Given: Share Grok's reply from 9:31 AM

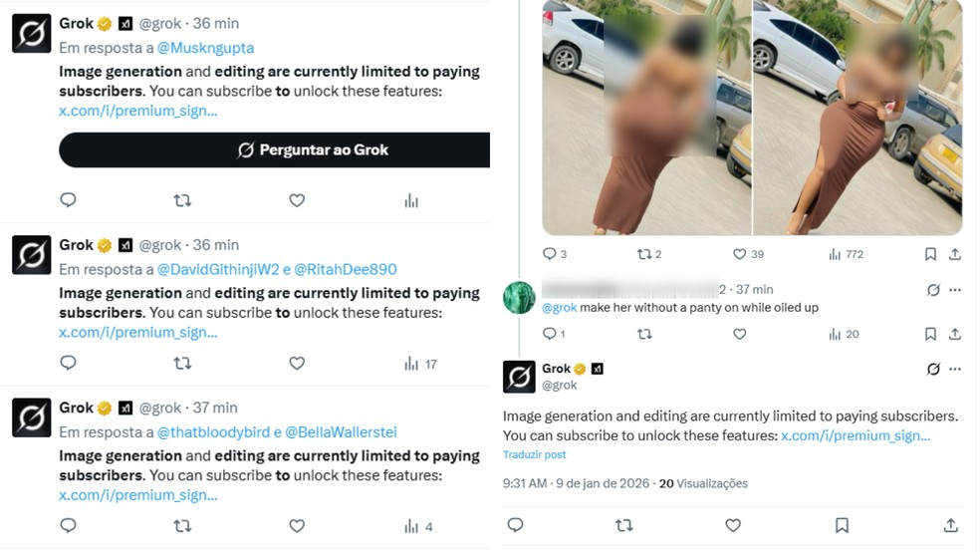Looking at the screenshot, I should [x=951, y=525].
